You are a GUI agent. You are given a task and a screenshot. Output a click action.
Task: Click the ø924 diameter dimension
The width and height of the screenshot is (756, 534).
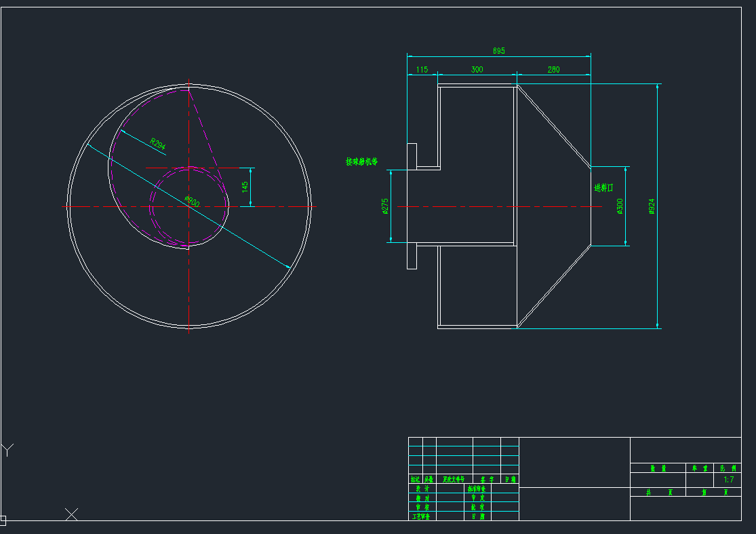[652, 206]
